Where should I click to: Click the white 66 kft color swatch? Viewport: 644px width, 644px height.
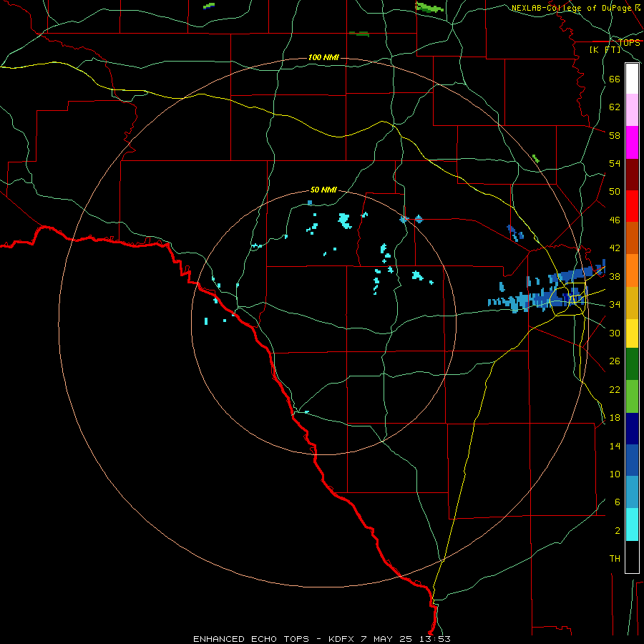coord(632,79)
